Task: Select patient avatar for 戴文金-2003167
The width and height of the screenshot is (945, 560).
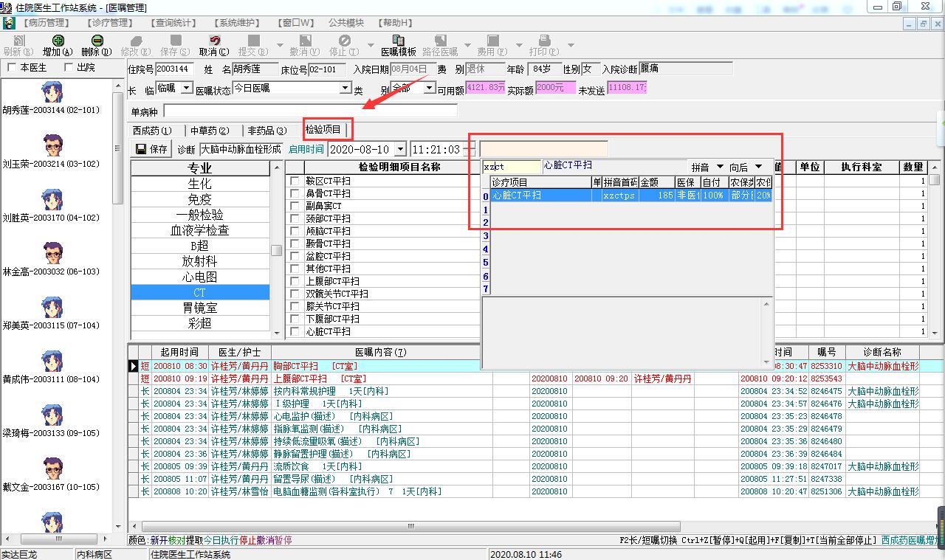Action: [x=52, y=469]
